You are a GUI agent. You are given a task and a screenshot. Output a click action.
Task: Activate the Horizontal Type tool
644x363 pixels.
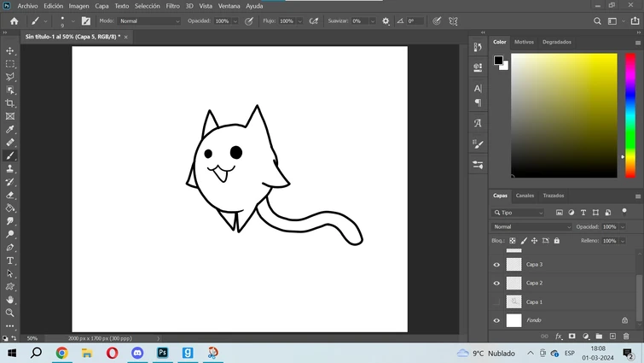(10, 261)
